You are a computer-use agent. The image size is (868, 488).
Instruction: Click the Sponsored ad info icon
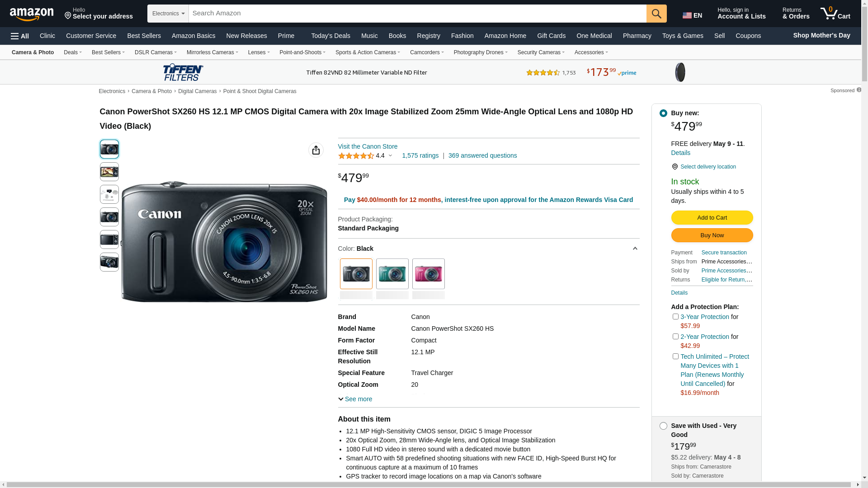coord(859,90)
